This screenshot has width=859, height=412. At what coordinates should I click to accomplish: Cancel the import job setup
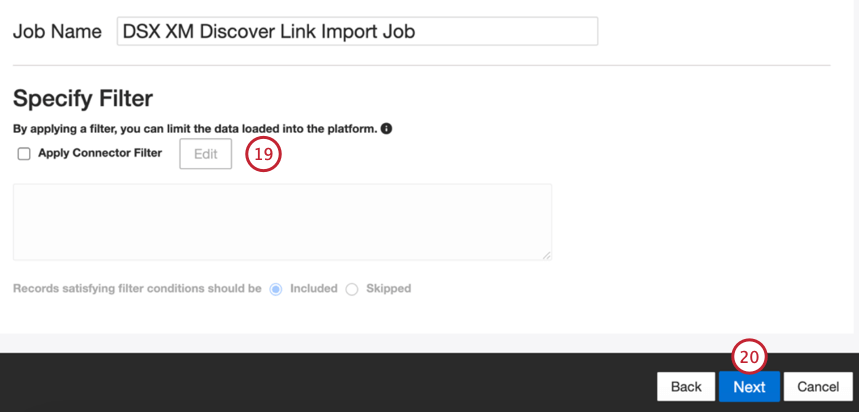(818, 387)
